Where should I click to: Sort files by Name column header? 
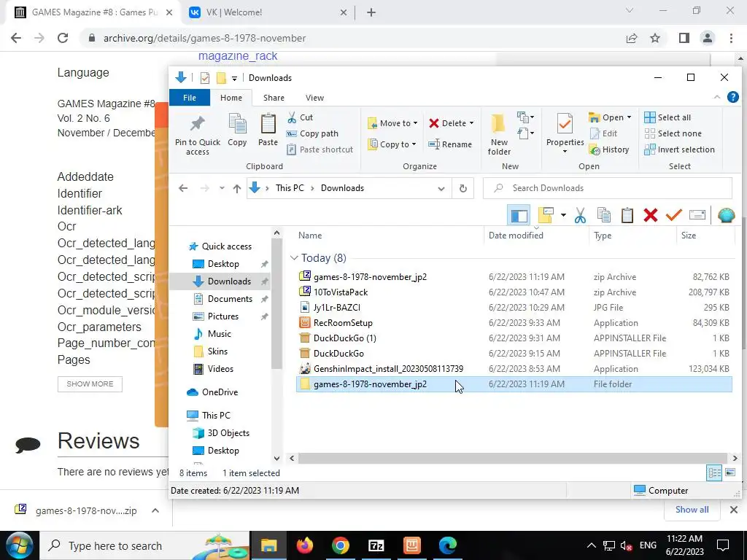pos(310,236)
